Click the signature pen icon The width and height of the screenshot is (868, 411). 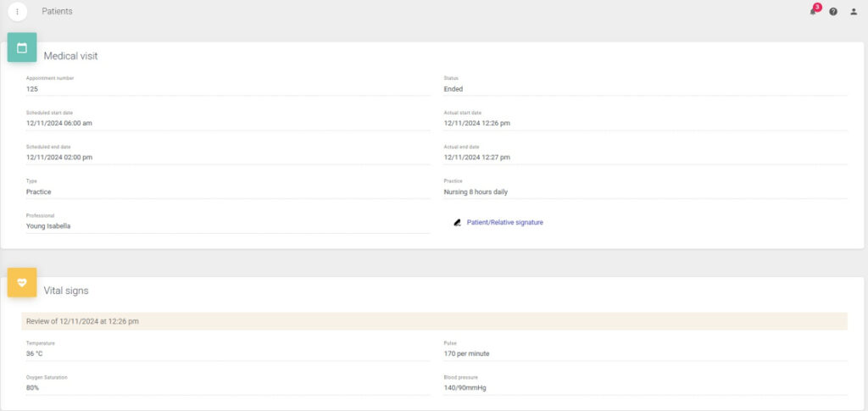pos(457,222)
